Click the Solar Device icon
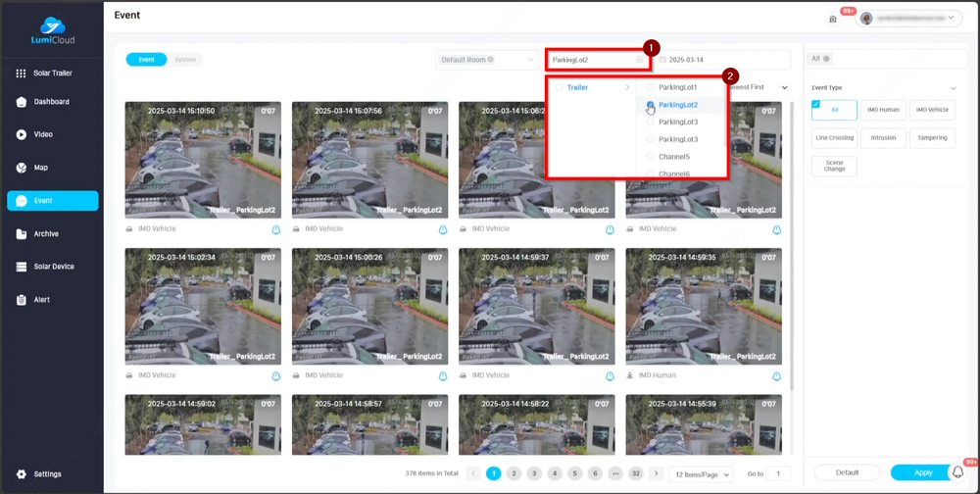This screenshot has height=494, width=980. [22, 267]
